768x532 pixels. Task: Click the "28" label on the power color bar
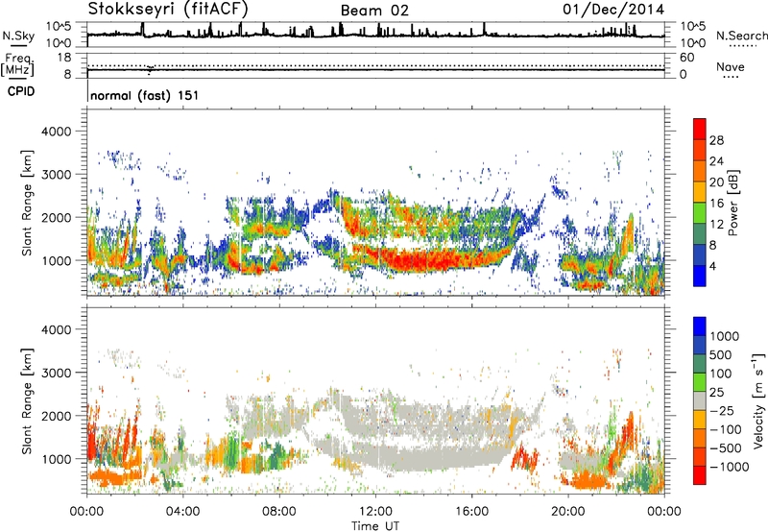(716, 140)
